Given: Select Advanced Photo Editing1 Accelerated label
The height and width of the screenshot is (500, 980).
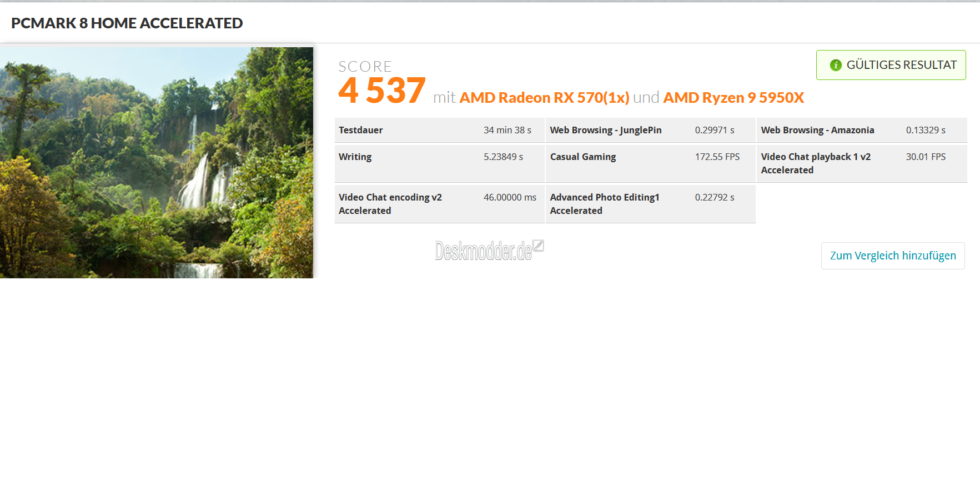Looking at the screenshot, I should (x=605, y=204).
